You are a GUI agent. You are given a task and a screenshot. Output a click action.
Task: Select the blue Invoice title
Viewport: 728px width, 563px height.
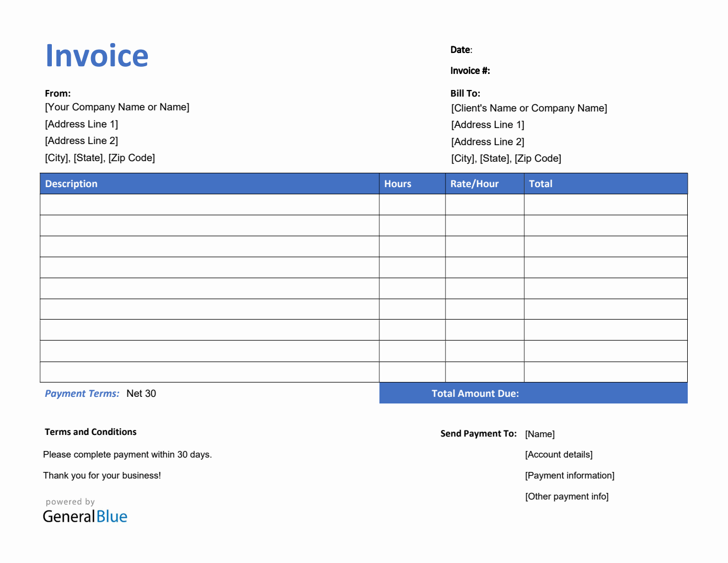(x=97, y=55)
